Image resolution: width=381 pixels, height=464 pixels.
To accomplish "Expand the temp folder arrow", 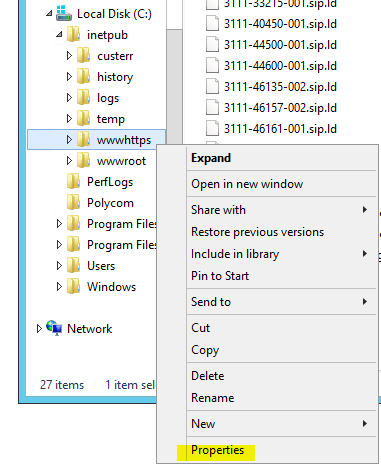I will (69, 119).
